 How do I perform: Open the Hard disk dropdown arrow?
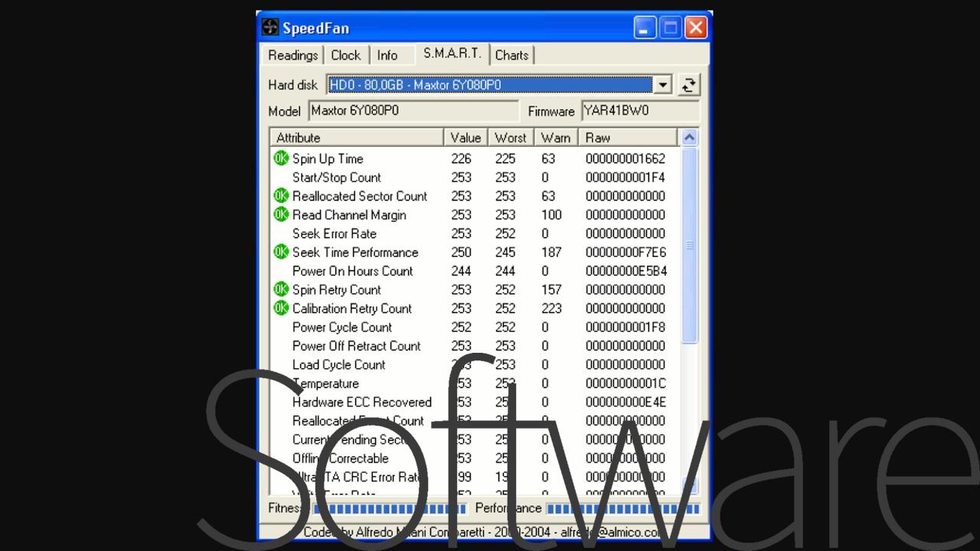click(x=663, y=85)
